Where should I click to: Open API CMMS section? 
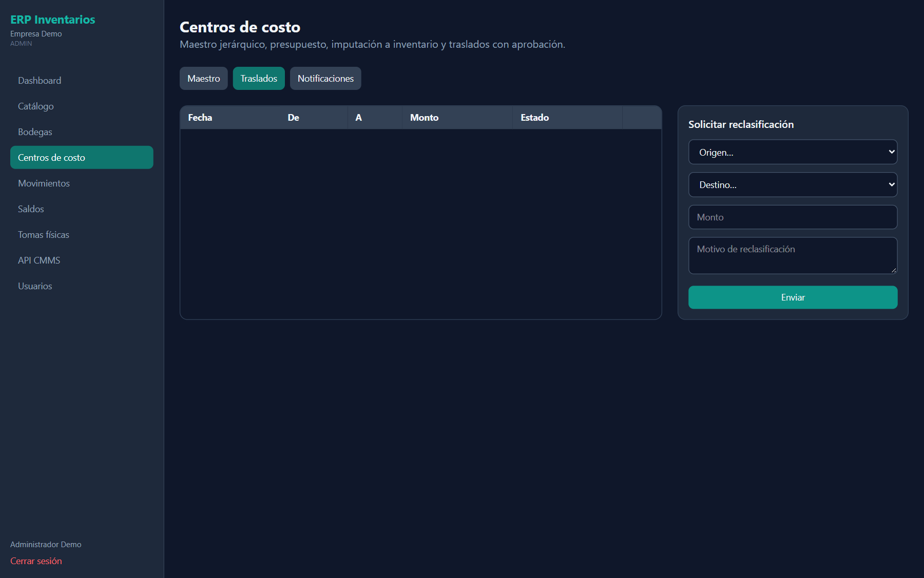coord(82,260)
